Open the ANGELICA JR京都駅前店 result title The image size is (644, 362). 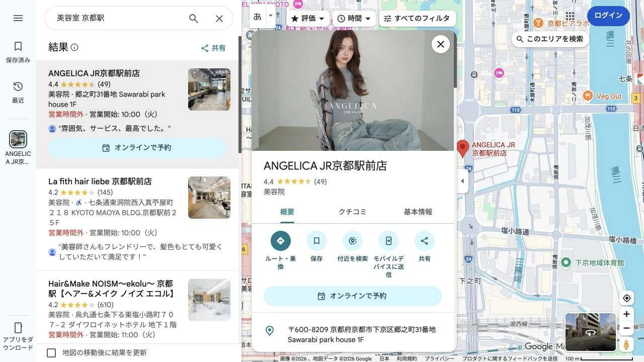click(x=94, y=73)
